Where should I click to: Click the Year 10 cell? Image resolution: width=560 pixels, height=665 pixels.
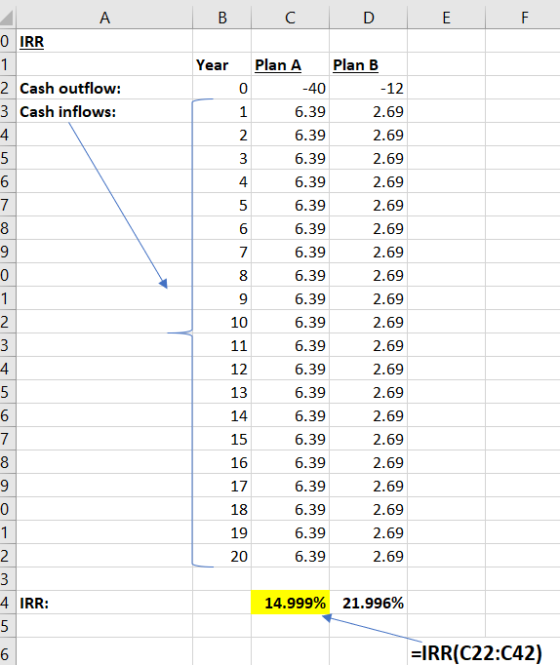tap(222, 322)
